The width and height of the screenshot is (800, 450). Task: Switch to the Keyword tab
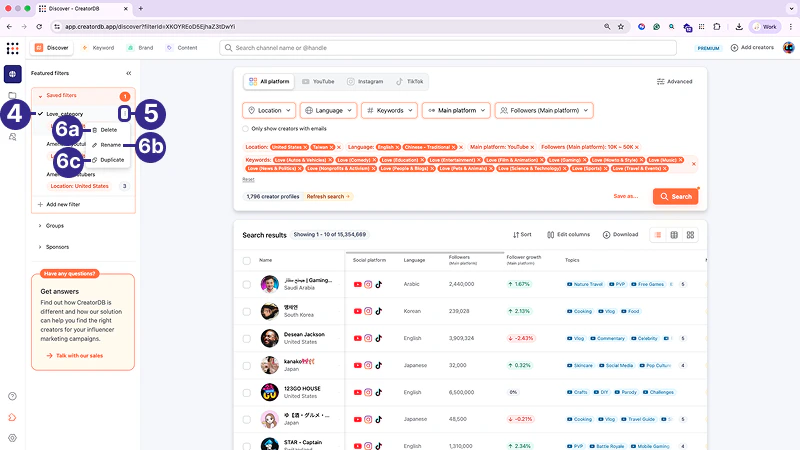(98, 48)
